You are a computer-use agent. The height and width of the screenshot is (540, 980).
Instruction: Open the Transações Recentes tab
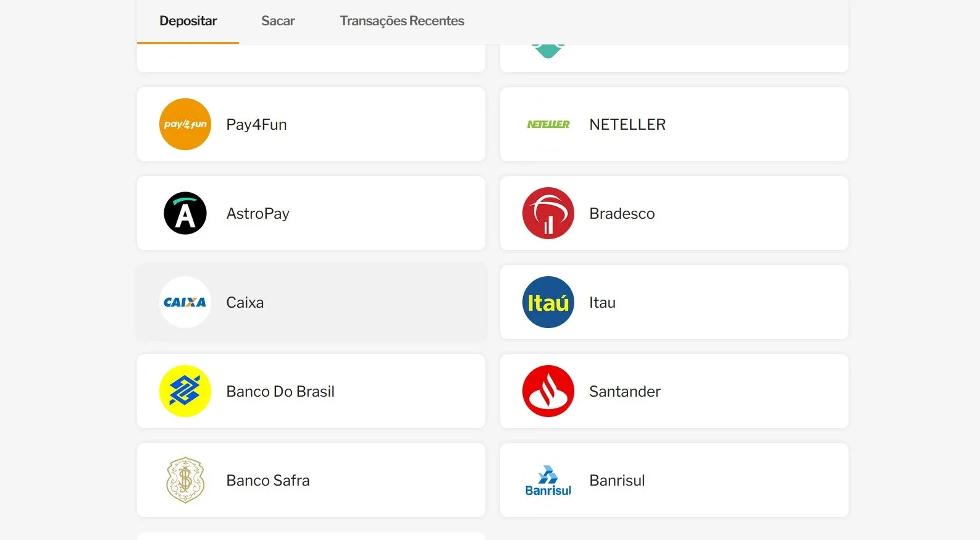pyautogui.click(x=402, y=21)
